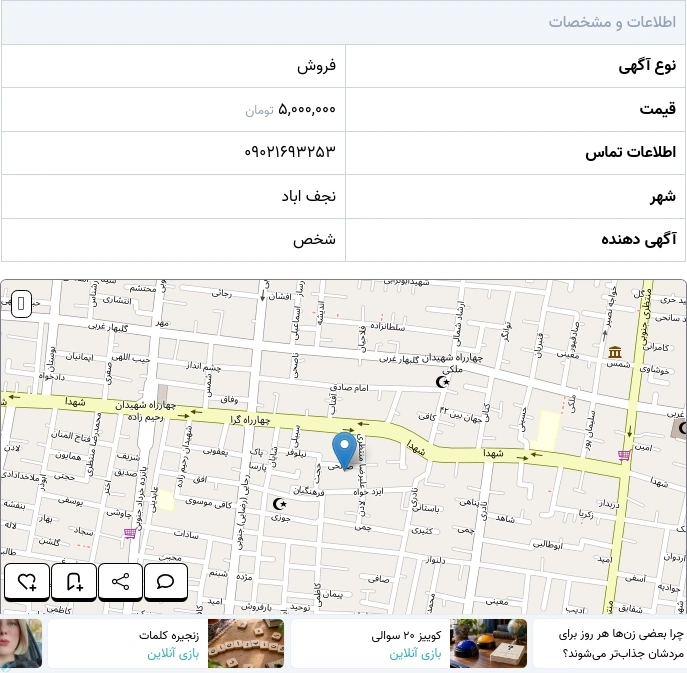Screen dimensions: 687x673
Task: Click map label امام صادق
Action: (349, 388)
